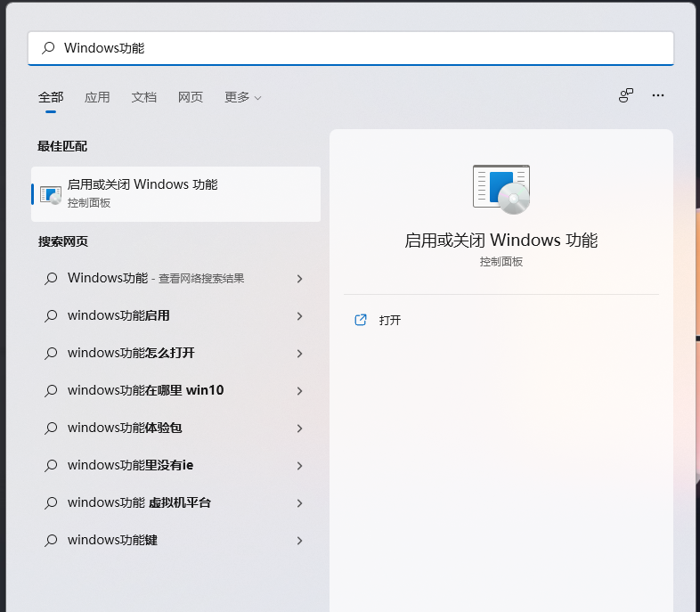The width and height of the screenshot is (700, 612).
Task: Click the 打开 action in preview pane
Action: (x=390, y=320)
